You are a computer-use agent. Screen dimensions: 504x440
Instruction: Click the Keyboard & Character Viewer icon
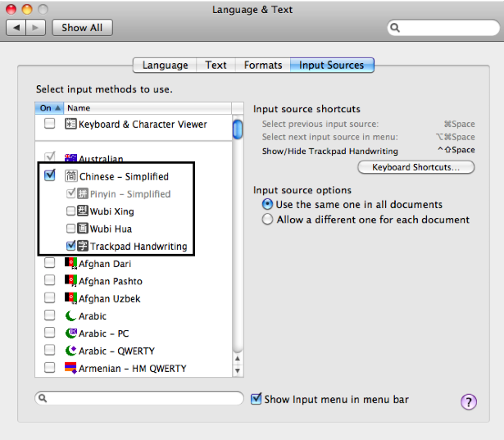coord(70,124)
